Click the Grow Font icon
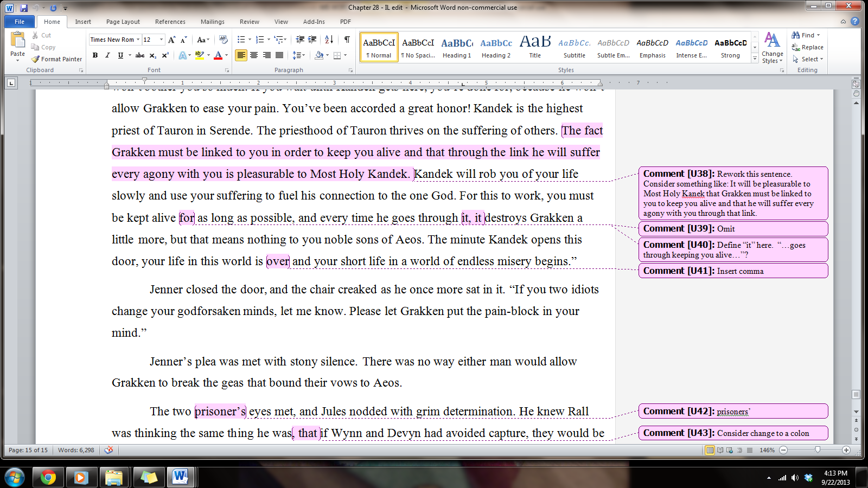 tap(171, 40)
